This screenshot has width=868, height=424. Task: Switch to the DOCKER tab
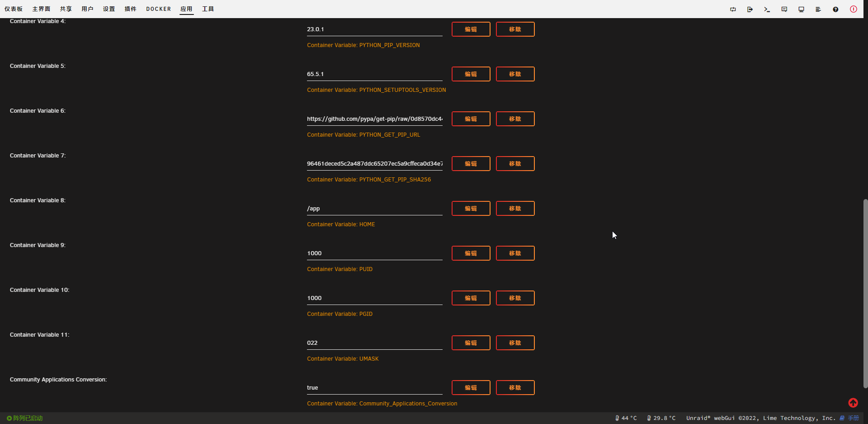pyautogui.click(x=158, y=9)
